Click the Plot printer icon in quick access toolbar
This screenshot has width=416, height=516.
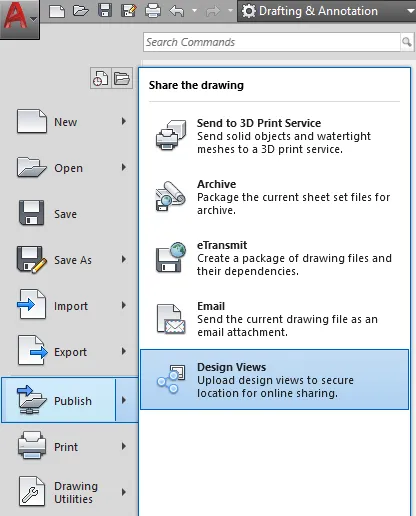153,11
